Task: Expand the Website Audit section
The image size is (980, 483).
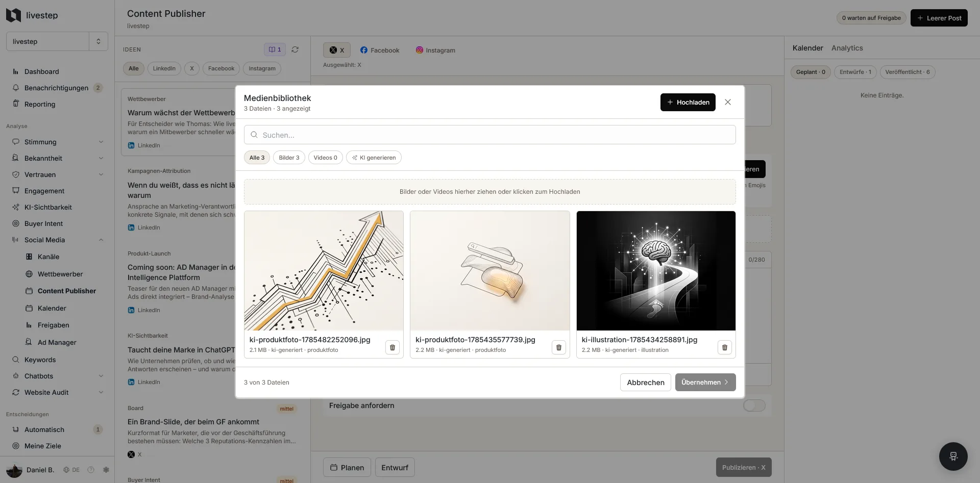Action: click(x=101, y=392)
